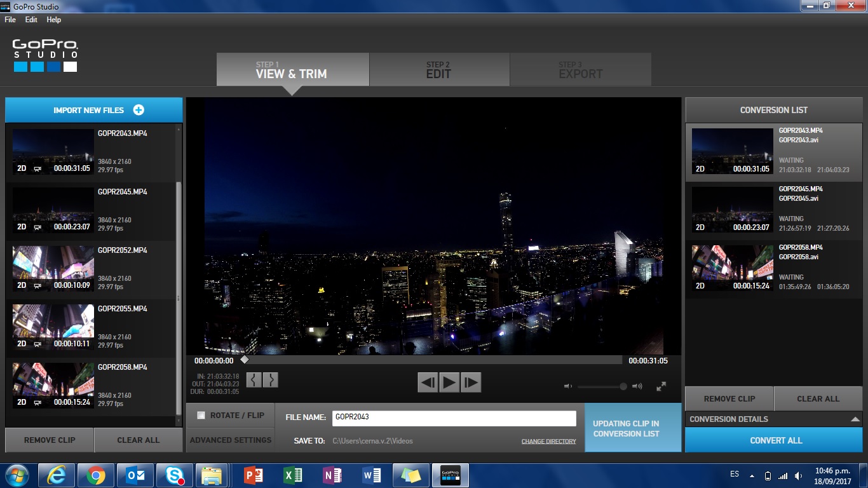Open the Help menu

tap(54, 20)
